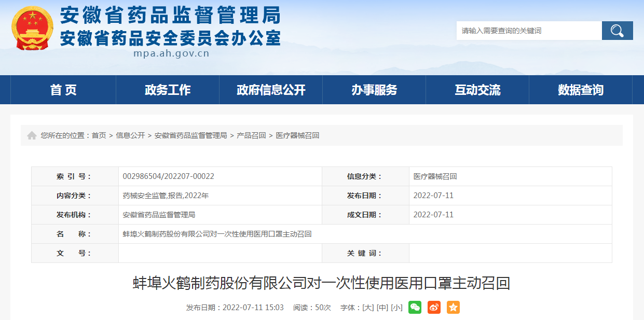
Task: Click the 发布日期 value 2022-07-11 in table
Action: click(433, 196)
